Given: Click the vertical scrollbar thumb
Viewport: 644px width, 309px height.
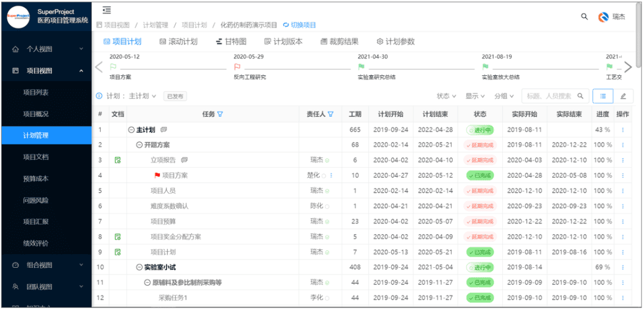Looking at the screenshot, I should pos(638,35).
